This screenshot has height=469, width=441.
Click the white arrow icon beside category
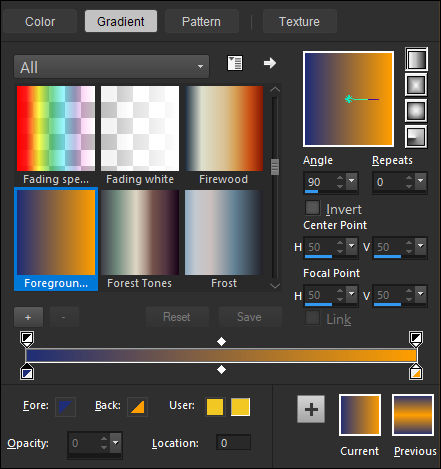pos(270,63)
